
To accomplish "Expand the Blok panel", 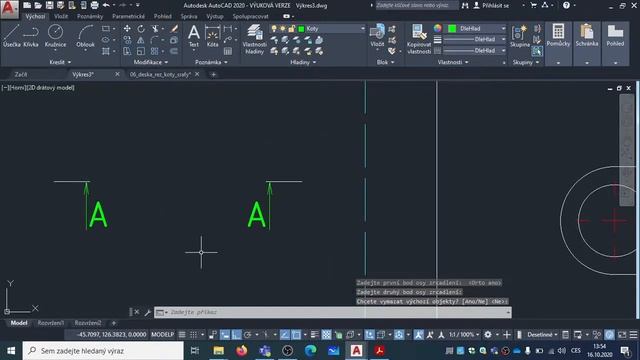I will pos(385,62).
